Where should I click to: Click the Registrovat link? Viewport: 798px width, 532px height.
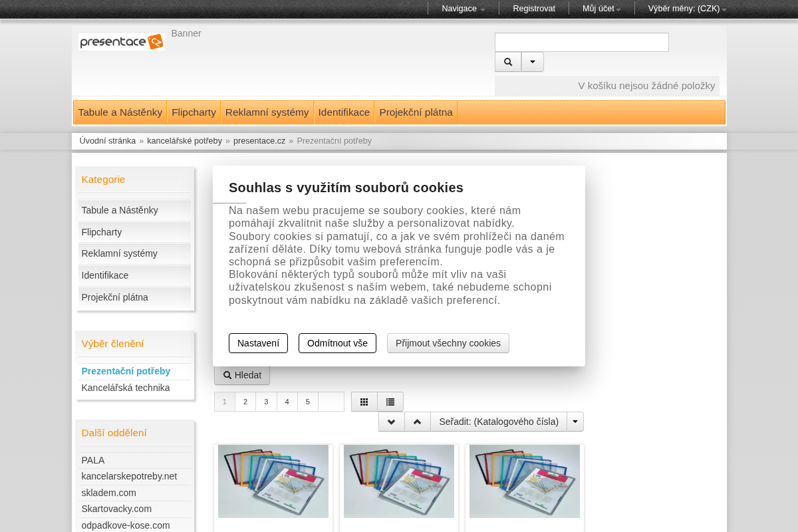[x=534, y=9]
